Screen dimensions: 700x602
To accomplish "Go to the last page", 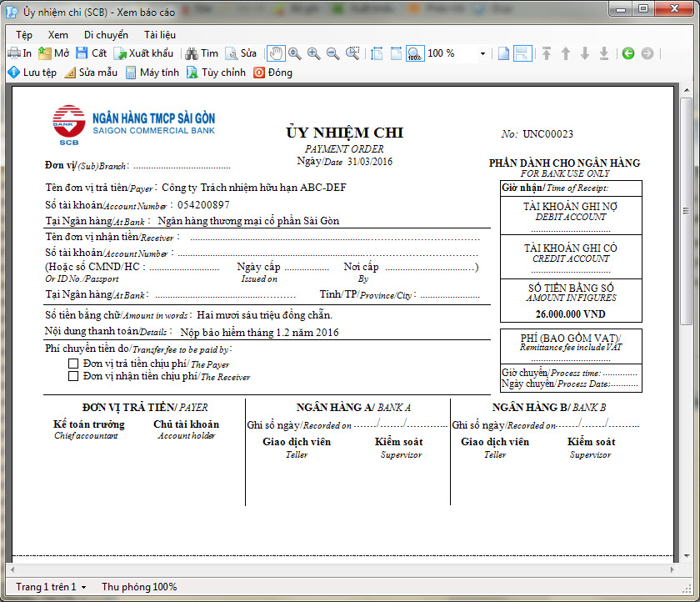I will point(604,53).
